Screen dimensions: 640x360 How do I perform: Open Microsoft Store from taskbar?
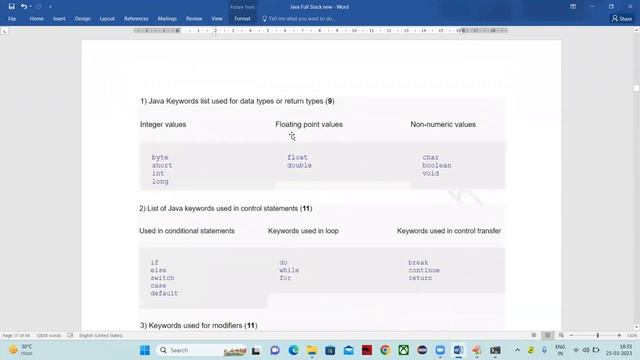330,350
